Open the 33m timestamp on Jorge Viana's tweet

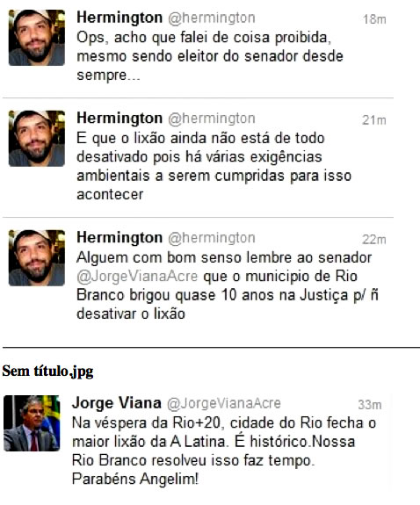[370, 405]
